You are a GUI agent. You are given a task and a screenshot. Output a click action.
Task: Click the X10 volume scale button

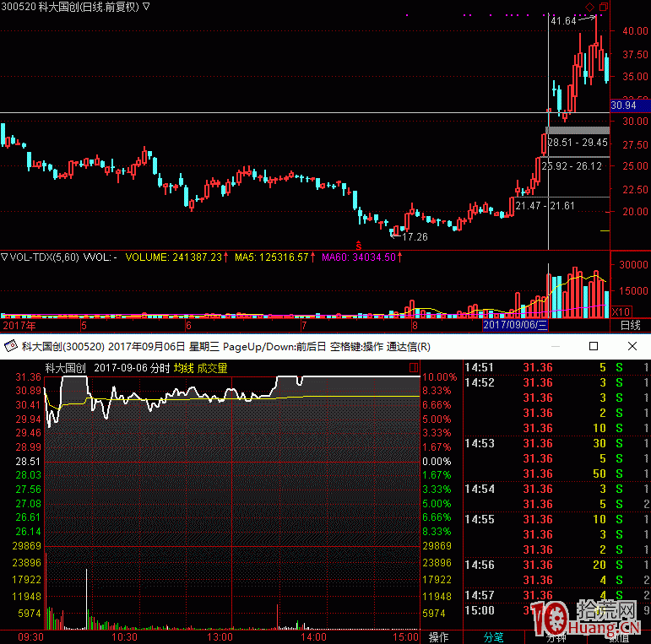(x=621, y=311)
